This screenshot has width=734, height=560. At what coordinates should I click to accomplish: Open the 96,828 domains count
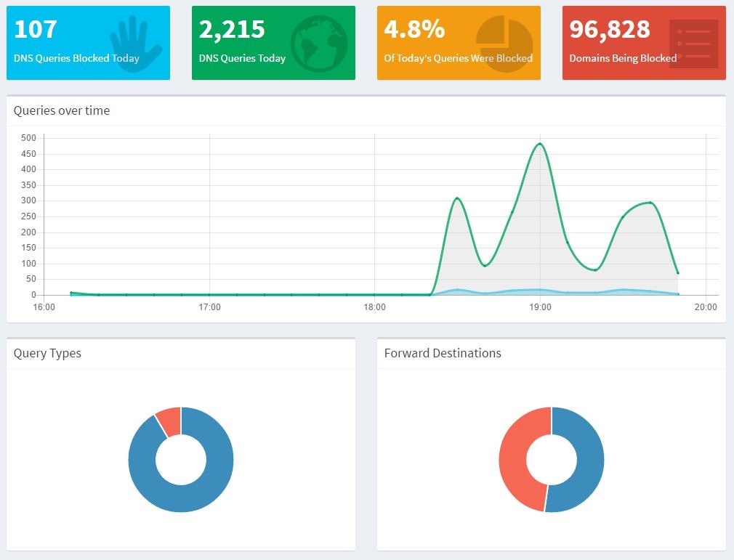pos(609,29)
